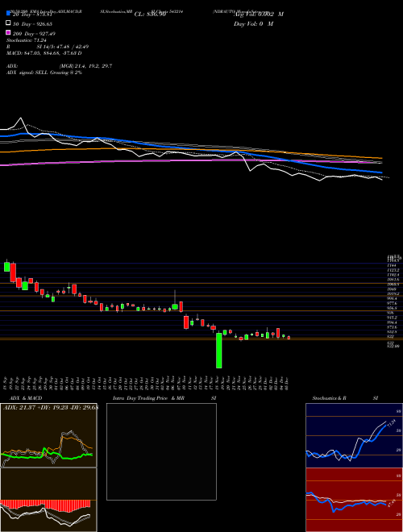403x532 pixels.
Task: Click the 'ADX: 21.37 +DY: 19.23 -DY: 29.68' readout
Action: pos(51,408)
